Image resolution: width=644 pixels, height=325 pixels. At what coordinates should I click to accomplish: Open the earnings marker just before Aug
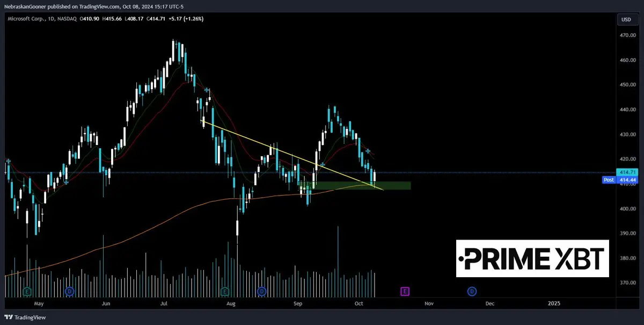coord(224,291)
